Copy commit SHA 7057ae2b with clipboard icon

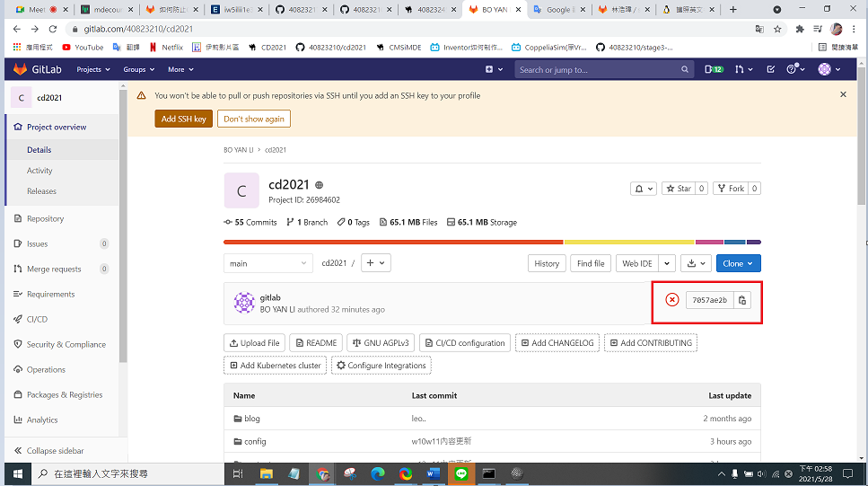point(742,300)
